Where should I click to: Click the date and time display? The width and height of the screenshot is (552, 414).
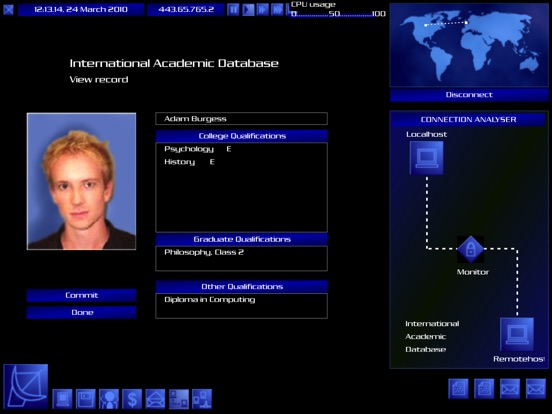click(x=81, y=10)
